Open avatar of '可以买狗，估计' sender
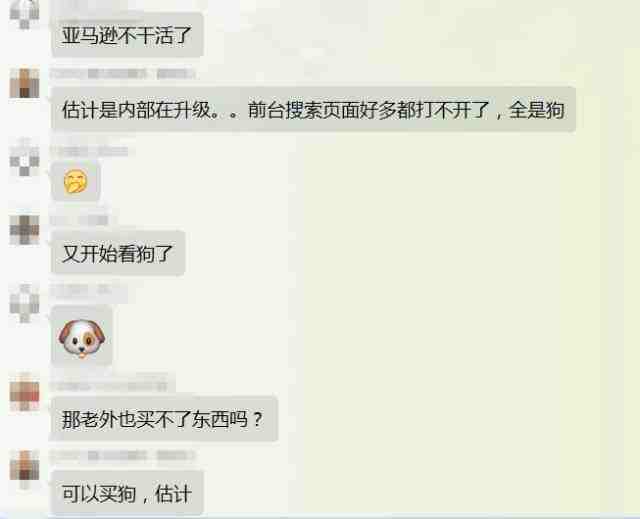The height and width of the screenshot is (519, 640). (x=24, y=468)
